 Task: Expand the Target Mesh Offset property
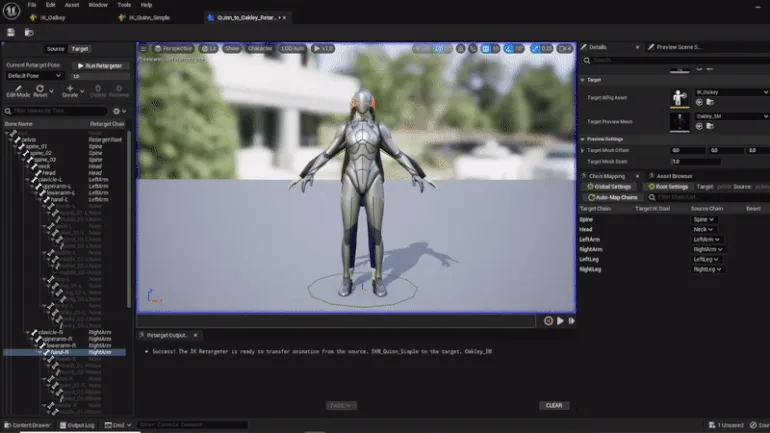point(583,150)
